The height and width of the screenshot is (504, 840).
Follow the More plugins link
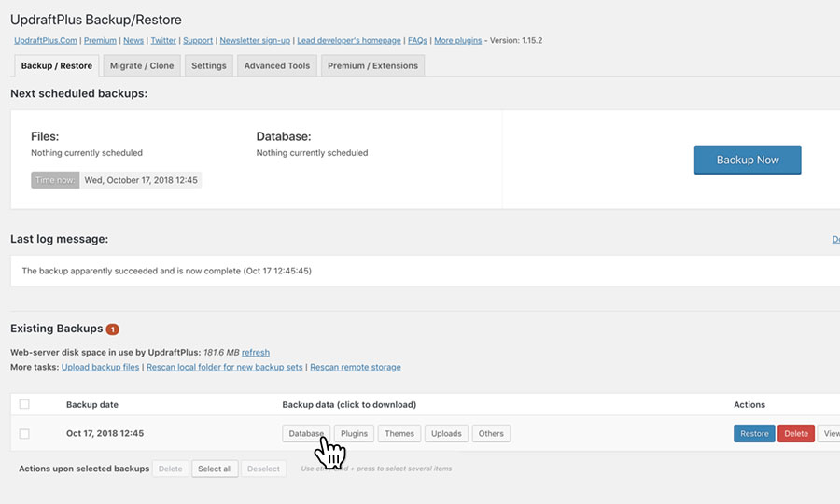tap(458, 41)
